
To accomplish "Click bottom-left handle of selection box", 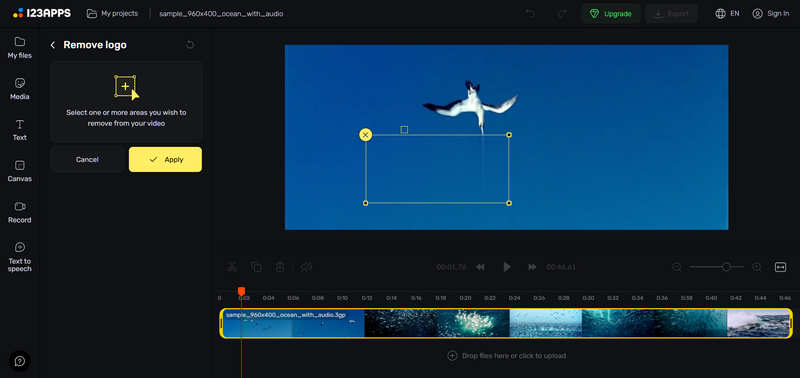I will [365, 203].
